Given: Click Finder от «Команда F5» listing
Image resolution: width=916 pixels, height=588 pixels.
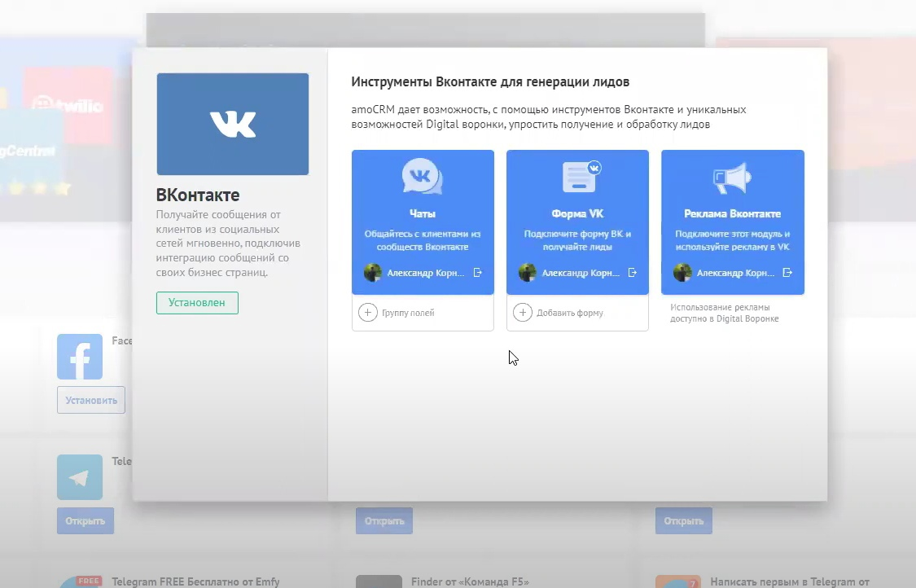Looking at the screenshot, I should click(470, 581).
